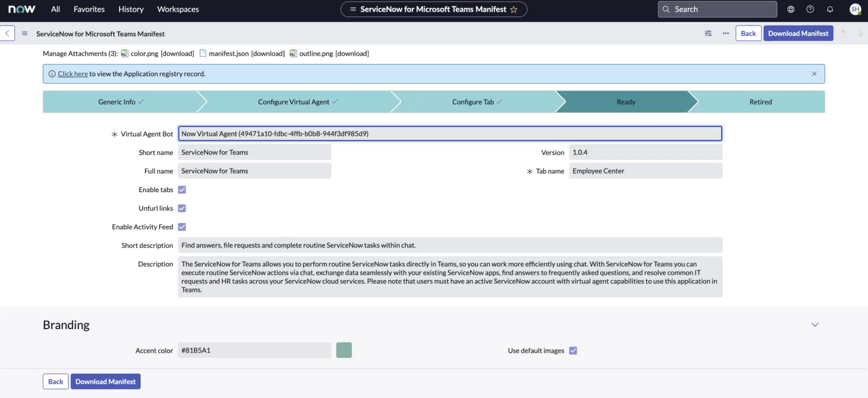Image resolution: width=868 pixels, height=398 pixels.
Task: Click the Short name field
Action: pos(255,152)
